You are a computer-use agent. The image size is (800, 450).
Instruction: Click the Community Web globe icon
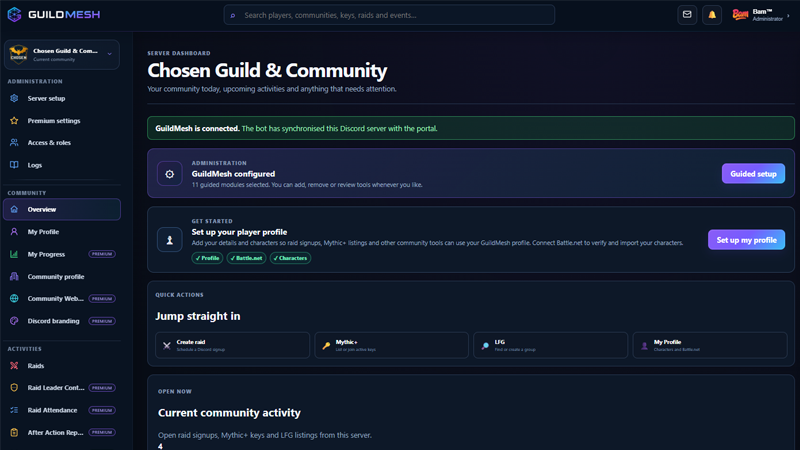pyautogui.click(x=14, y=298)
